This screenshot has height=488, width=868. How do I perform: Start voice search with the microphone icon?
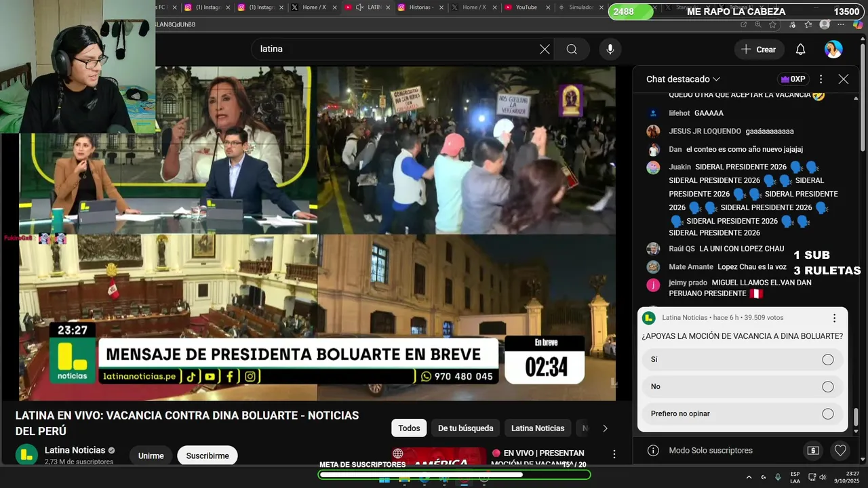(x=610, y=49)
